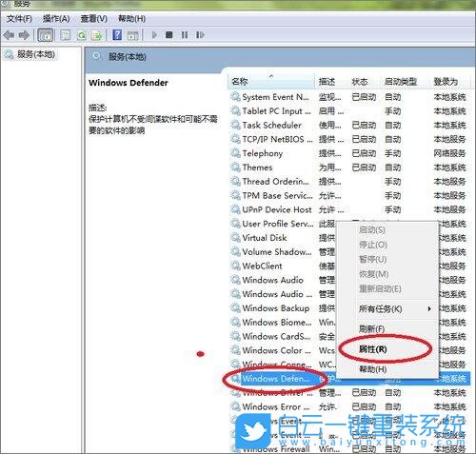Click the green Refresh toolbar icon
Screen dimensions: 476x454
[82, 35]
